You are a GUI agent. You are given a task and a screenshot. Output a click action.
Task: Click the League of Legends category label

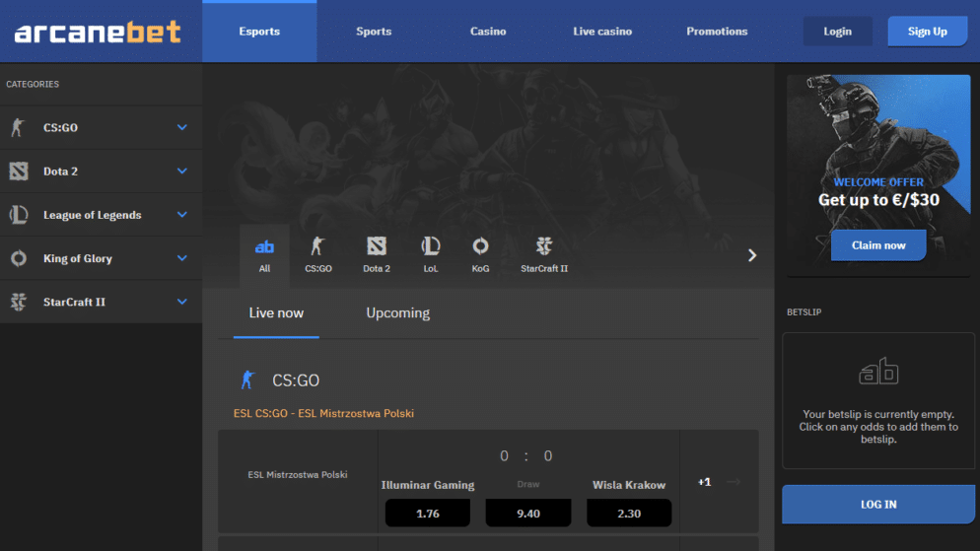point(92,215)
